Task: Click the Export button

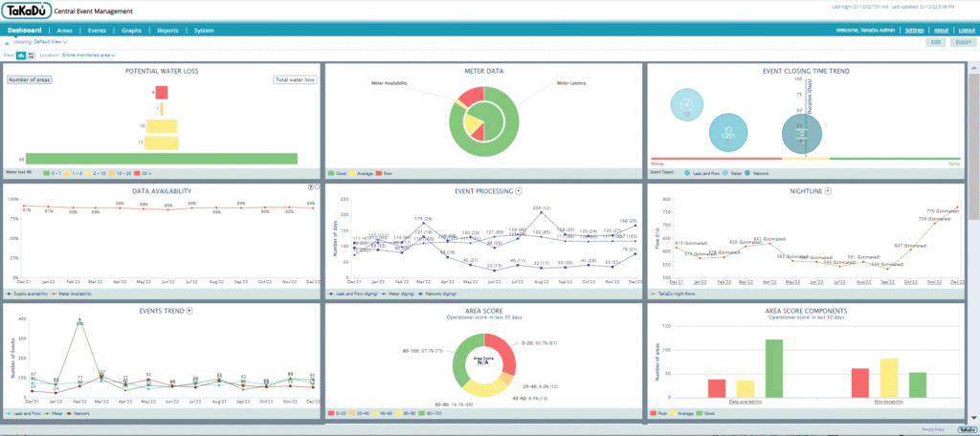Action: [x=961, y=42]
